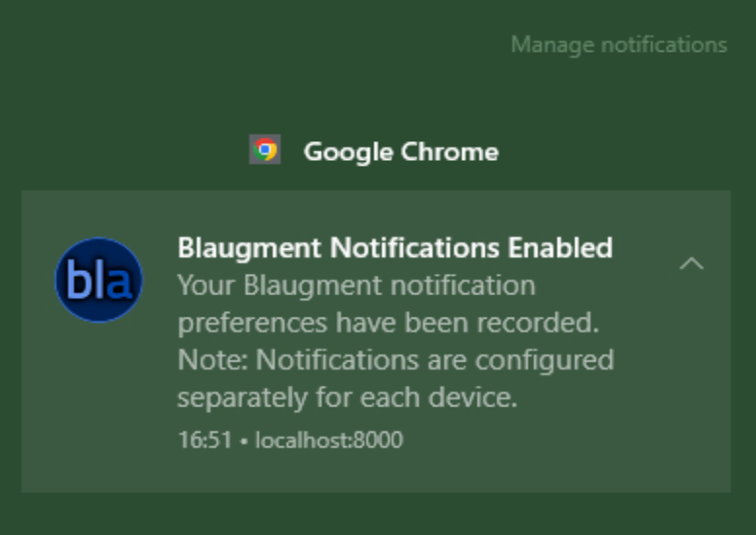This screenshot has height=535, width=756.
Task: Click the round blue Blaugment 'bla' icon
Action: coord(98,280)
